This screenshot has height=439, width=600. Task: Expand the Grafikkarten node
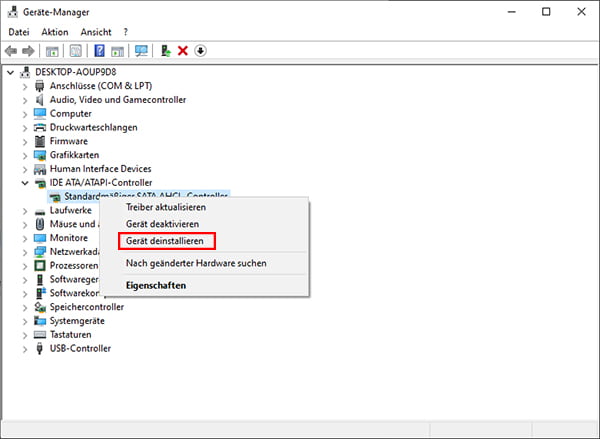25,155
